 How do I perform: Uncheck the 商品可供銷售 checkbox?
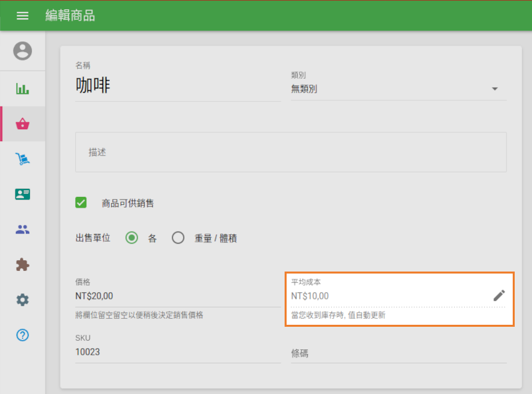click(80, 202)
